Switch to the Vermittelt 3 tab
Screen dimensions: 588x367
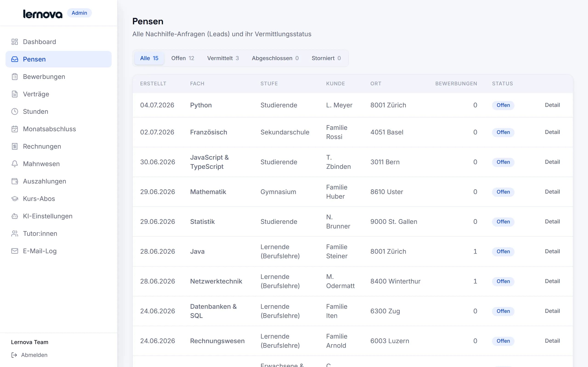coord(223,58)
